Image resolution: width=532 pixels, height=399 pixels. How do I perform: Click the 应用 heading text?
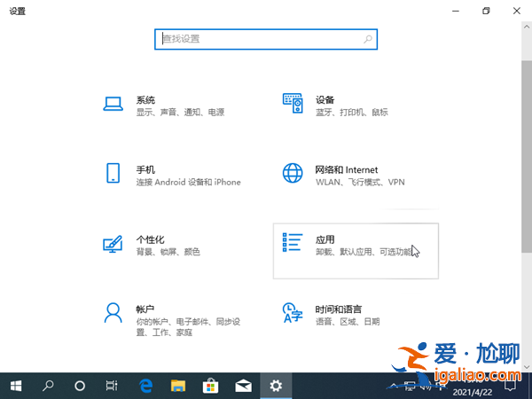[325, 240]
